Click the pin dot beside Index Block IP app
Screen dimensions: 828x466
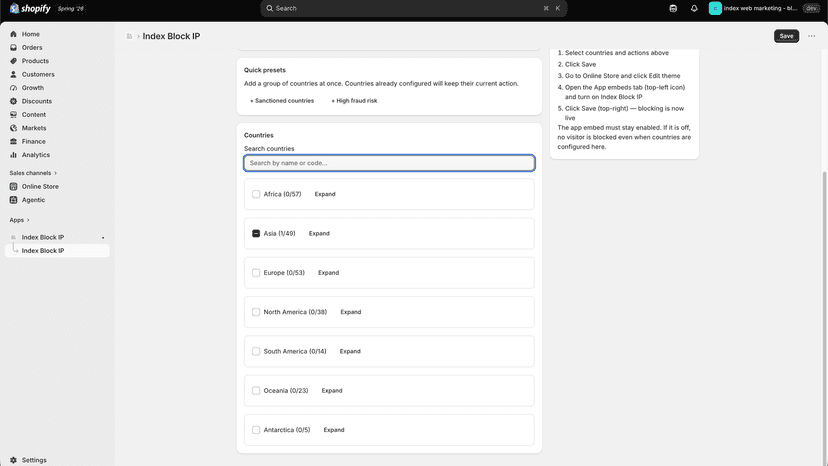[103, 238]
